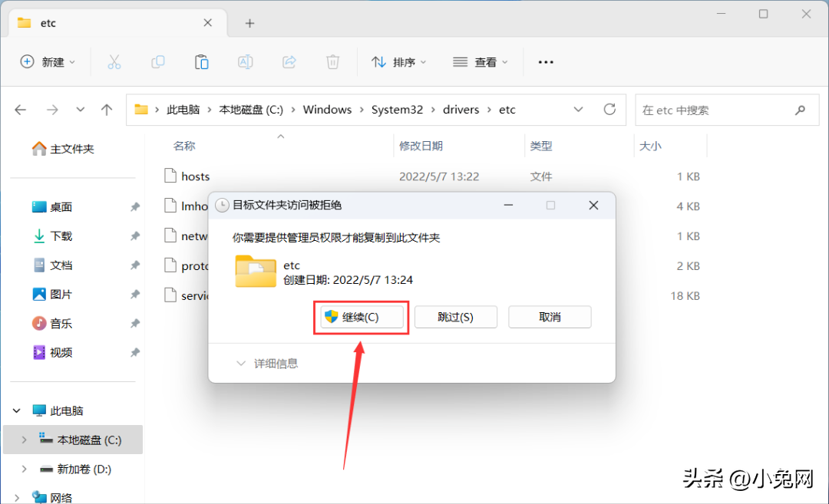Select 下载 Downloads in sidebar
The image size is (829, 504).
point(61,236)
